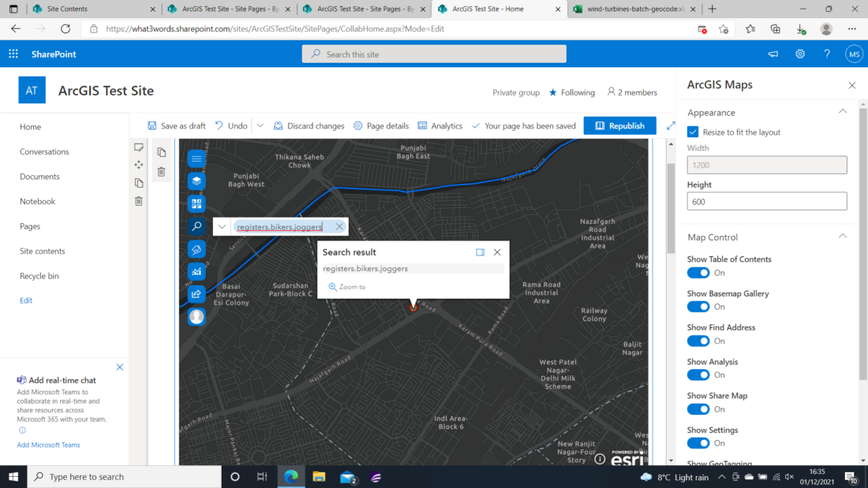Click the Add Microsoft Teams link
This screenshot has height=488, width=868.
coord(48,445)
